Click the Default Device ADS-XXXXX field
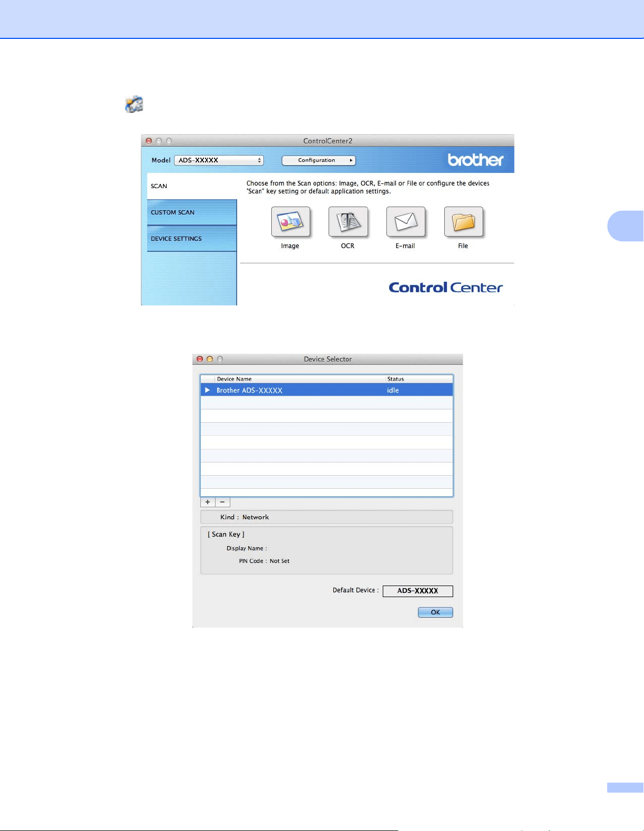Viewport: 644px width, 831px height. pyautogui.click(x=418, y=591)
